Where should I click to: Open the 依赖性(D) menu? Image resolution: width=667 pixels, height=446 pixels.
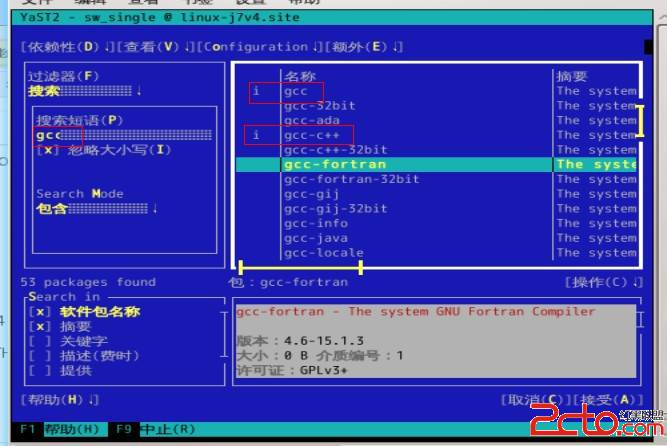67,47
